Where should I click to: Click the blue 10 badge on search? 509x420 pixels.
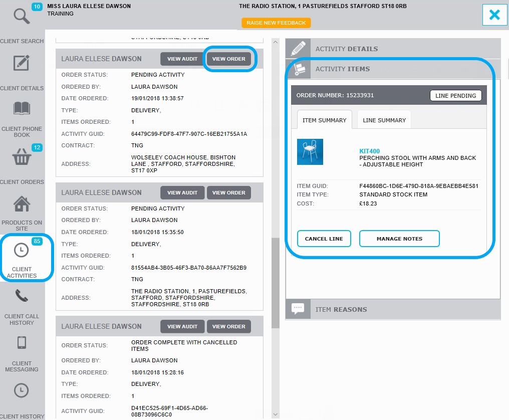37,7
